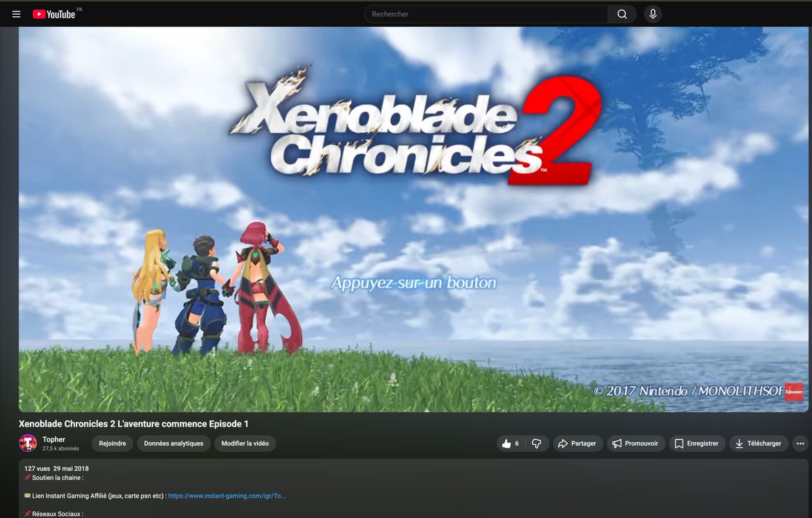Image resolution: width=812 pixels, height=518 pixels.
Task: Click the '127 vues 29 mai 2018' text
Action: (x=57, y=469)
